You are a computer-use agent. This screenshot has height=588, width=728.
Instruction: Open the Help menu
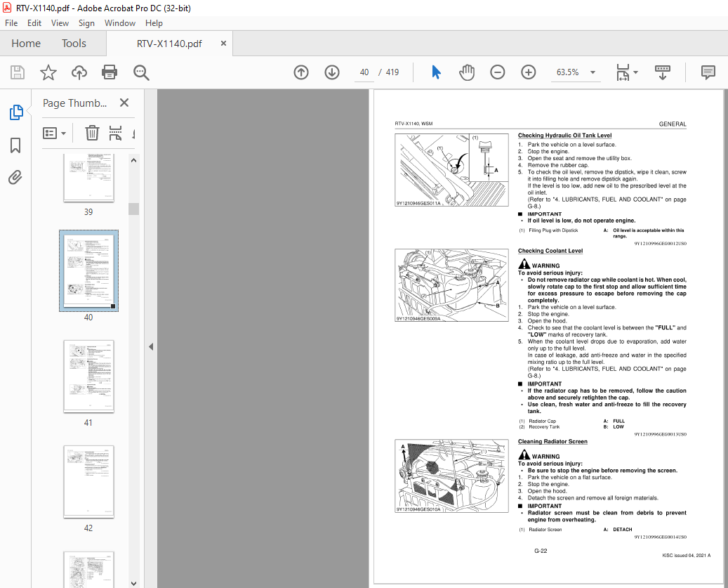point(154,23)
